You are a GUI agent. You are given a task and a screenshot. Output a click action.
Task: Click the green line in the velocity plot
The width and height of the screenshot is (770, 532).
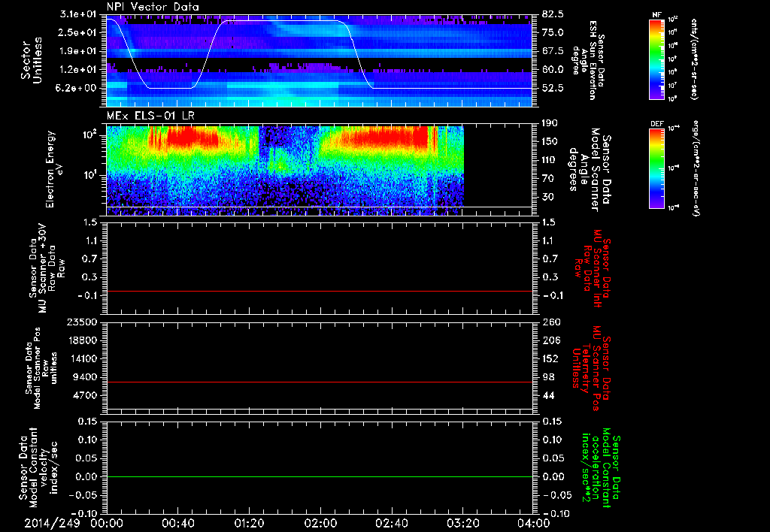[320, 476]
